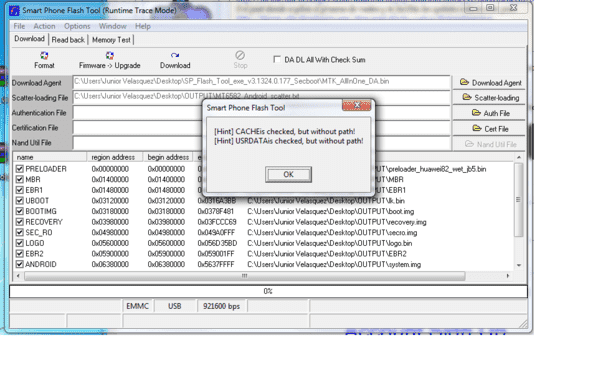Switch to the Memory Test tab
Image resolution: width=598 pixels, height=383 pixels.
(x=111, y=40)
